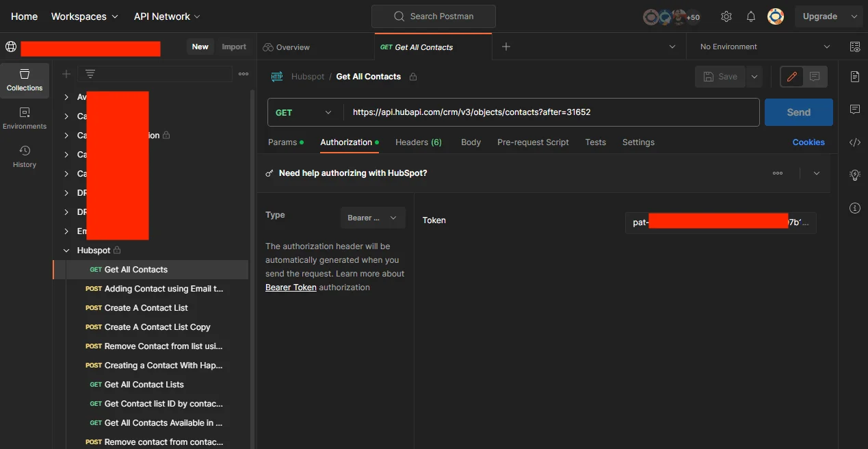Click the Send button
This screenshot has width=868, height=449.
798,112
